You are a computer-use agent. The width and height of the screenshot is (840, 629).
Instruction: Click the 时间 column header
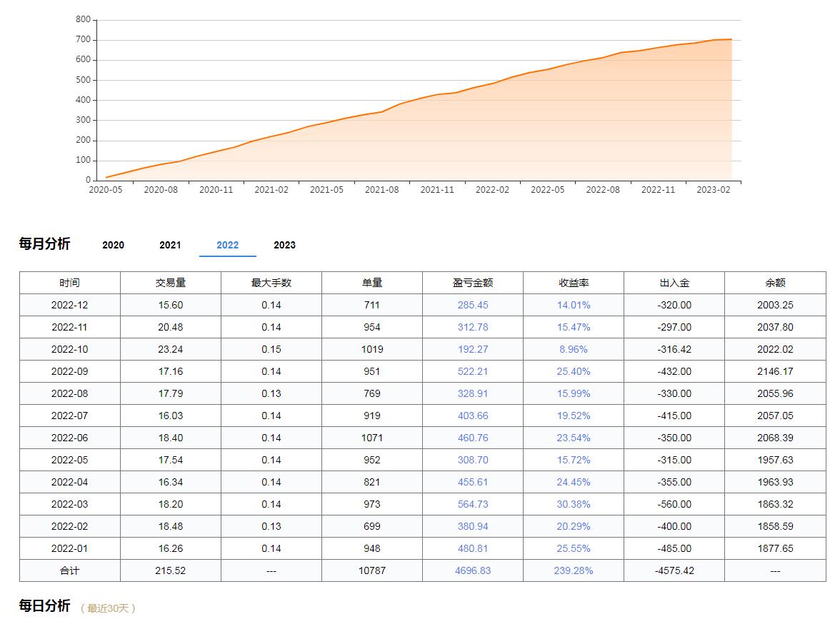[x=70, y=283]
